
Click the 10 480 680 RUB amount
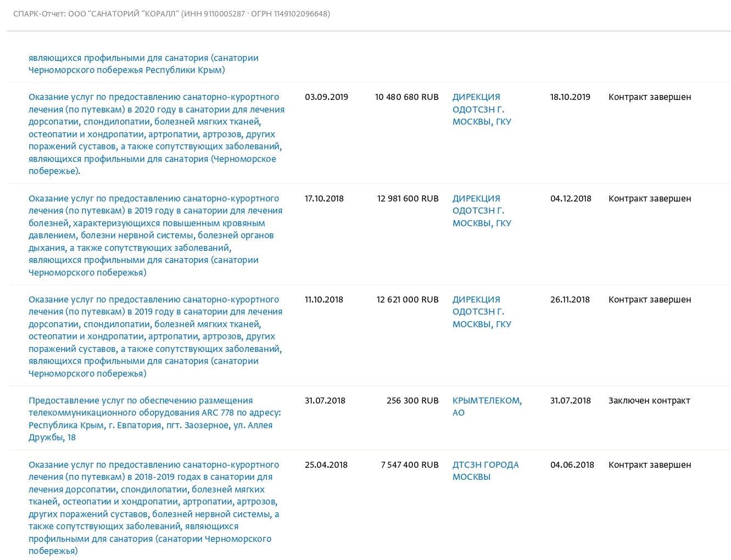pos(407,97)
